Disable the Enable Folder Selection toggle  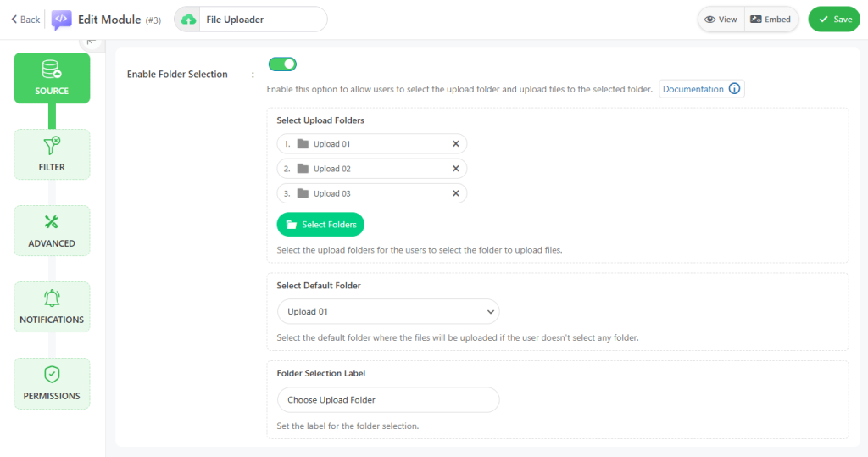point(282,64)
